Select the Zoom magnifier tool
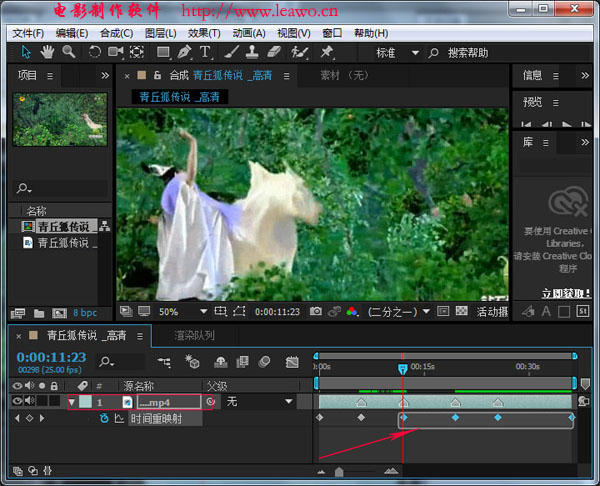Image resolution: width=600 pixels, height=486 pixels. (69, 52)
